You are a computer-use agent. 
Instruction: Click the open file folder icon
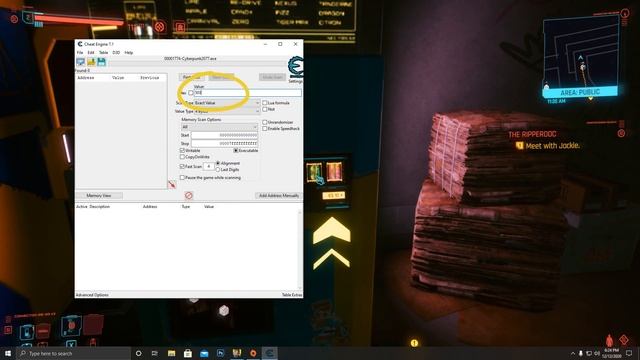coord(91,62)
